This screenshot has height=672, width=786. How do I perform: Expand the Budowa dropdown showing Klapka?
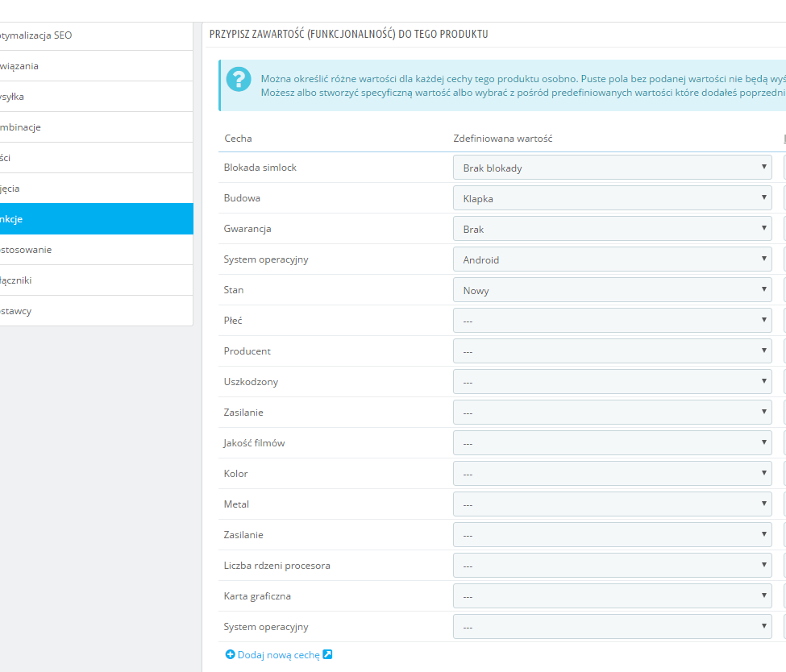tap(613, 198)
